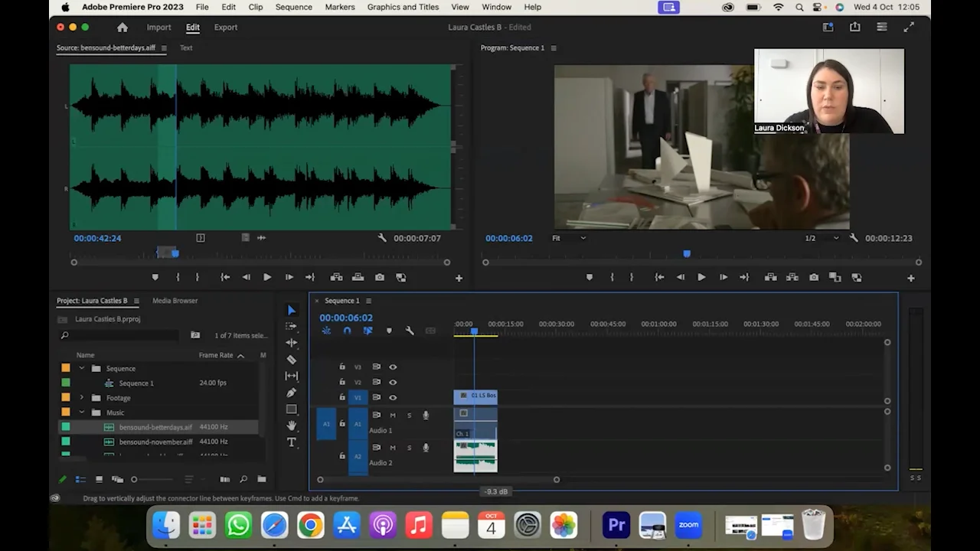Open playback resolution 1/2 dropdown
This screenshot has width=980, height=551.
click(x=822, y=238)
